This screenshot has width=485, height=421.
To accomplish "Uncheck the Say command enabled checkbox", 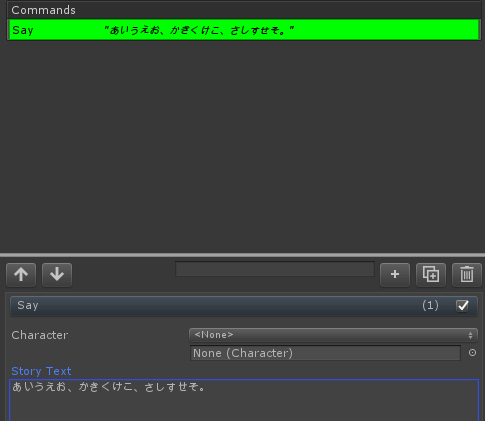I will coord(462,306).
